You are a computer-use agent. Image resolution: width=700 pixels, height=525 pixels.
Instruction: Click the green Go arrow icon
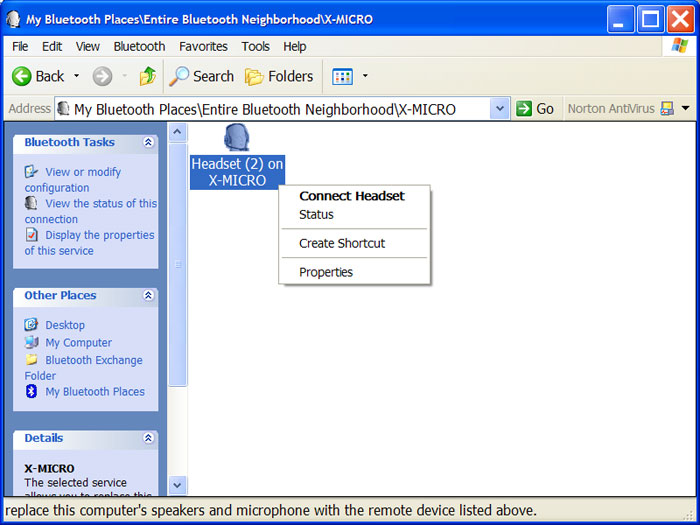pos(524,108)
